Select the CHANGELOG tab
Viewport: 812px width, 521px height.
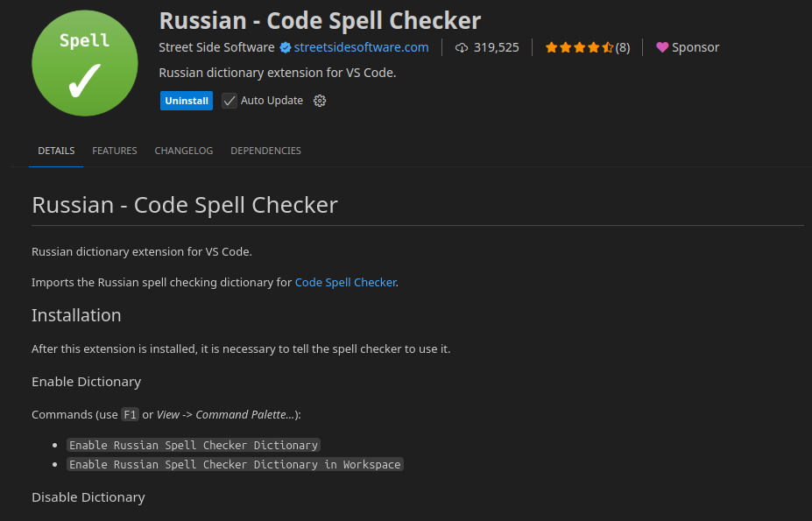[184, 151]
